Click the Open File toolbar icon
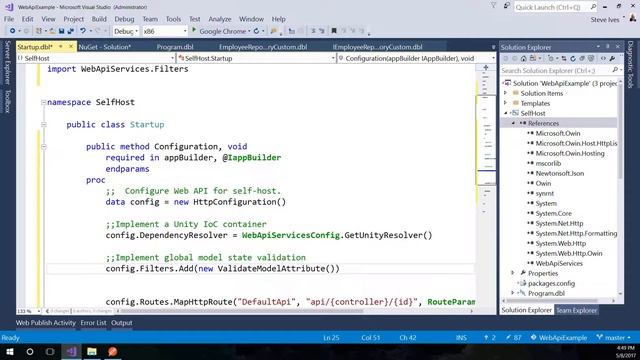The width and height of the screenshot is (640, 360). pos(52,31)
